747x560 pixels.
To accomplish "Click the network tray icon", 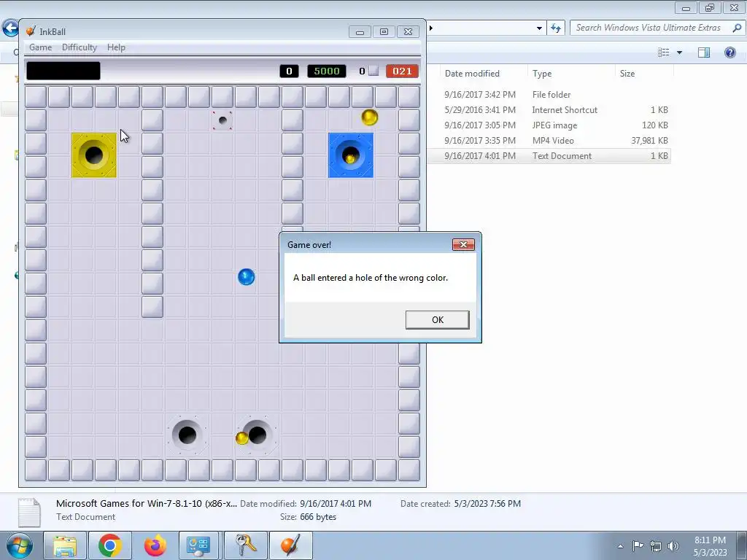I will click(x=656, y=546).
